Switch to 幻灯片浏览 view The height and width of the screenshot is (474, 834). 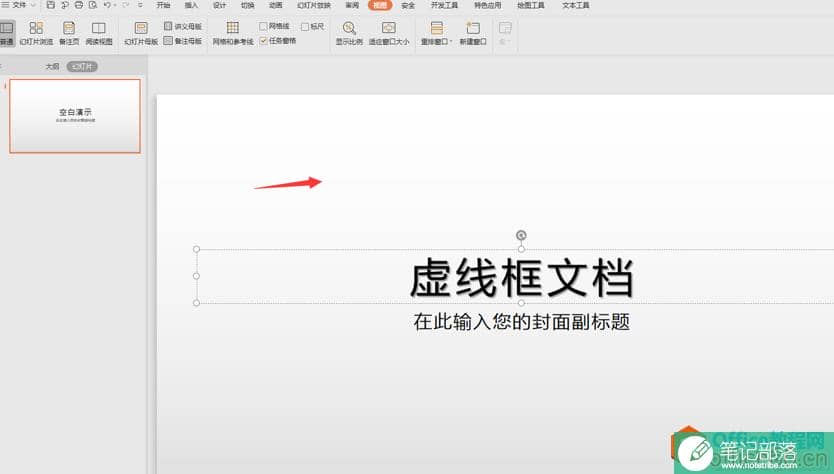36,33
